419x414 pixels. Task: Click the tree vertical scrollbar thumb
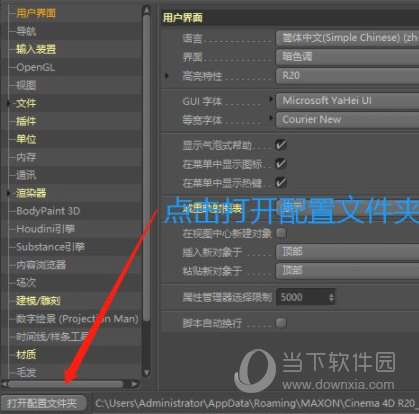point(146,168)
